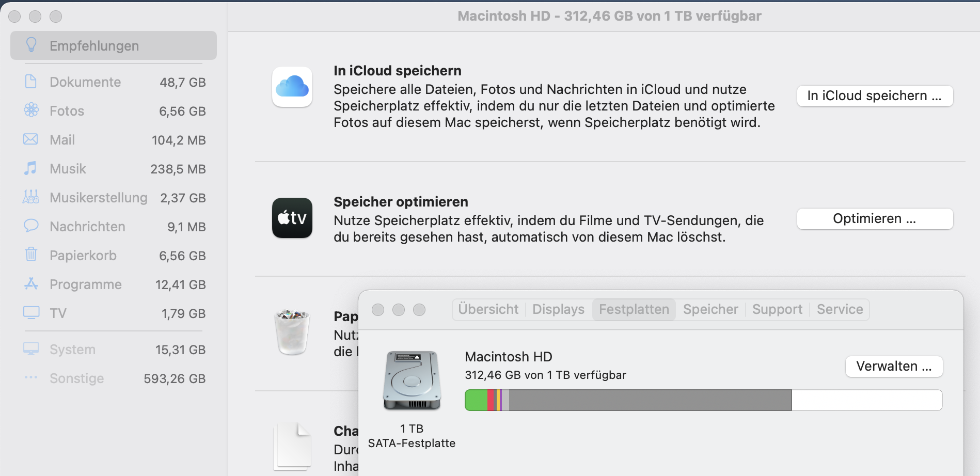The height and width of the screenshot is (476, 980).
Task: Click the Mail envelope icon
Action: tap(31, 139)
